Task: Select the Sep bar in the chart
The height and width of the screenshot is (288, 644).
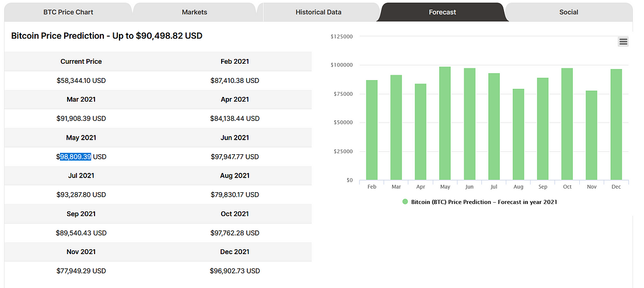Action: [x=542, y=129]
